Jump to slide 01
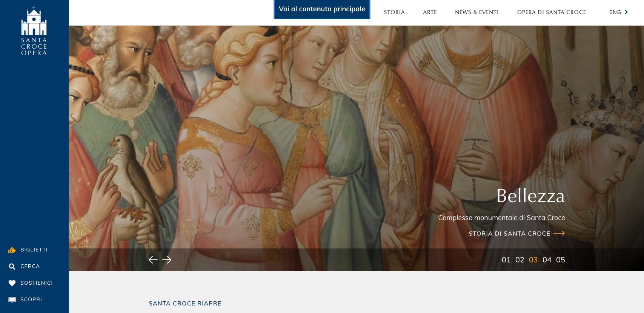Viewport: 644px width, 313px height. point(506,260)
